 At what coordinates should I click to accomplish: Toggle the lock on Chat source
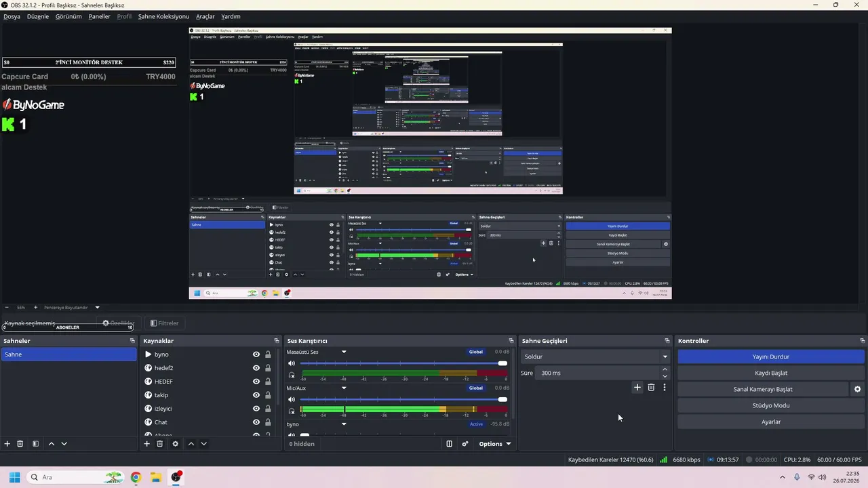(268, 422)
